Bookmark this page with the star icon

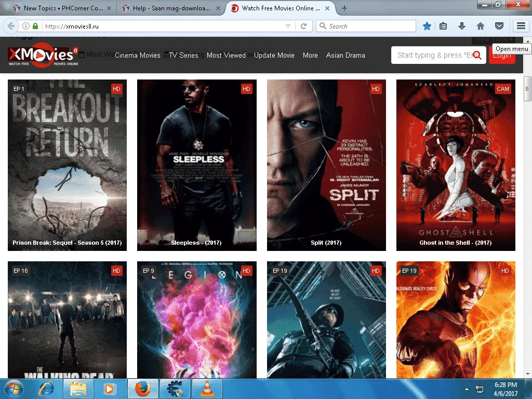427,26
